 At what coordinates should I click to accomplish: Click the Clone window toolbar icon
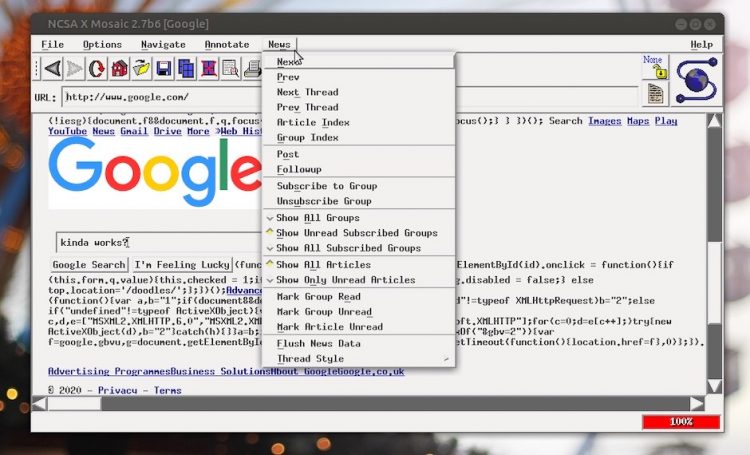[x=186, y=69]
